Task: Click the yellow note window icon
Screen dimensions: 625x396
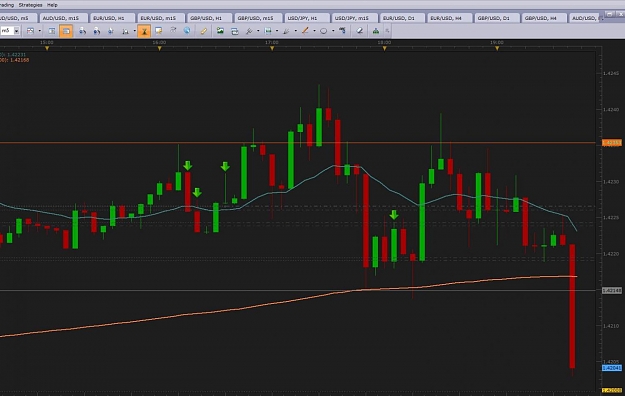Action: [159, 31]
